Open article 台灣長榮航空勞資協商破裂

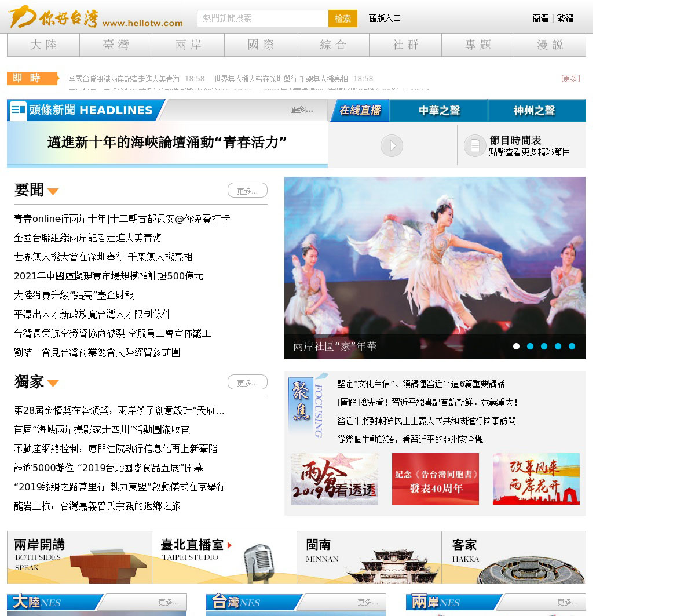tap(112, 334)
